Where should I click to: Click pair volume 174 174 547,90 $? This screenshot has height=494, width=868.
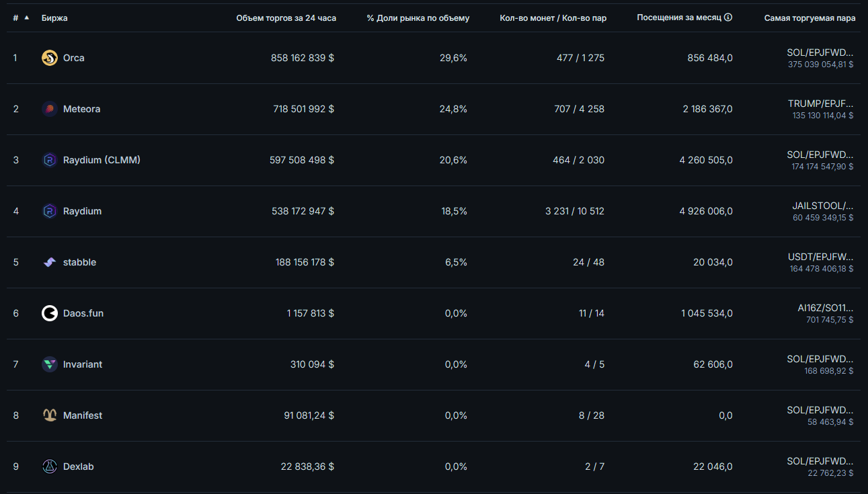[x=822, y=167]
